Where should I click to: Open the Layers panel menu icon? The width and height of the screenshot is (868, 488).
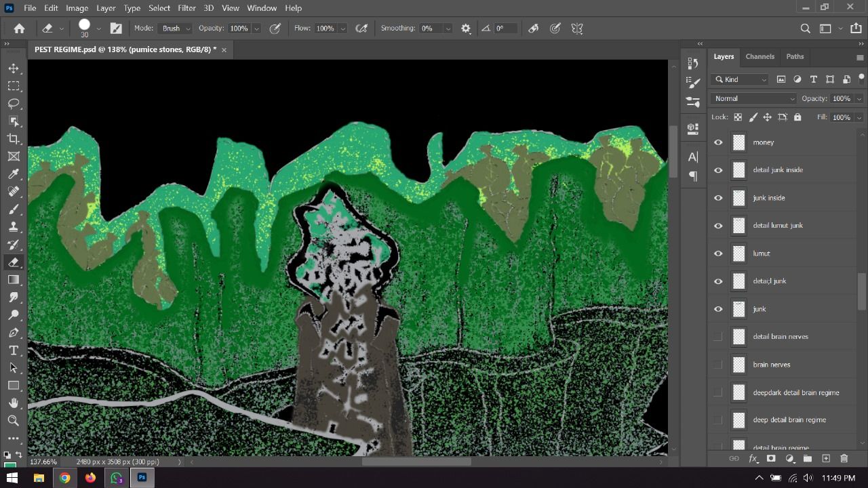click(x=860, y=58)
